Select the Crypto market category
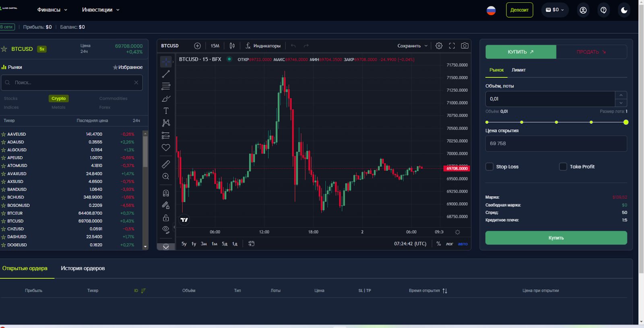This screenshot has height=328, width=644. (58, 98)
